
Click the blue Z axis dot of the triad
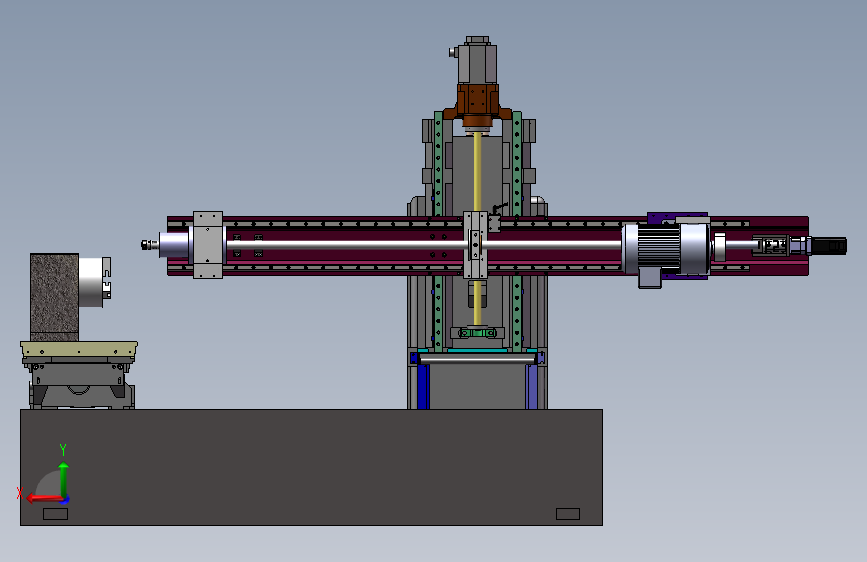(65, 499)
